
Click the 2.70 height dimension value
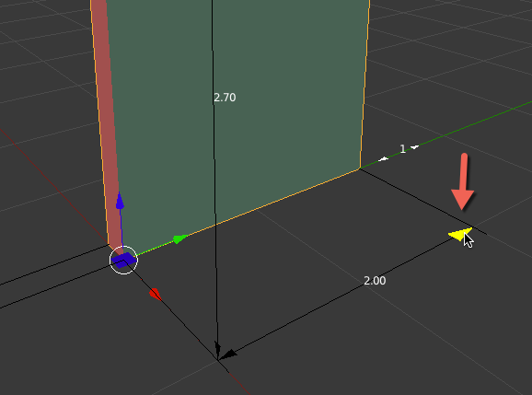click(x=225, y=98)
